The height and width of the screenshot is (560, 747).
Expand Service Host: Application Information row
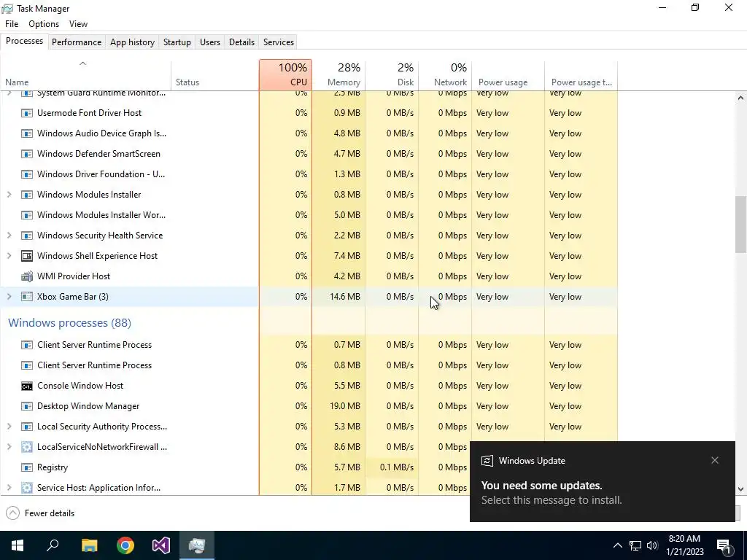[x=9, y=488]
